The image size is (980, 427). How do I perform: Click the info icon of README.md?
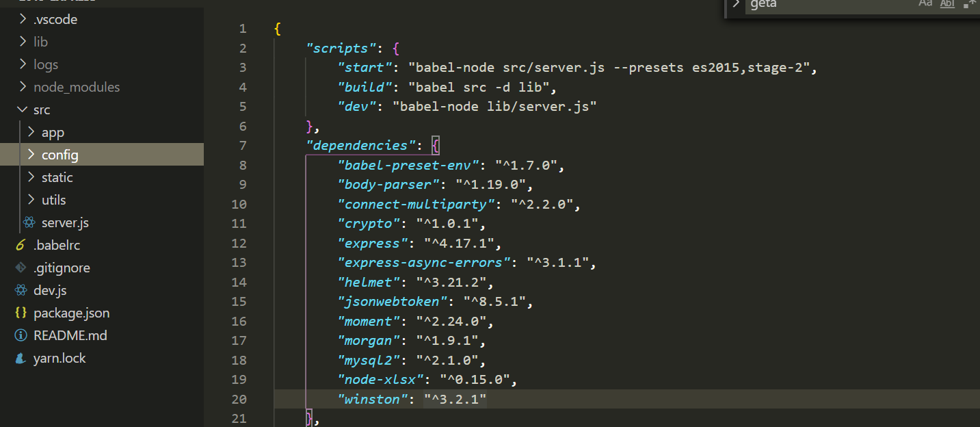(21, 335)
